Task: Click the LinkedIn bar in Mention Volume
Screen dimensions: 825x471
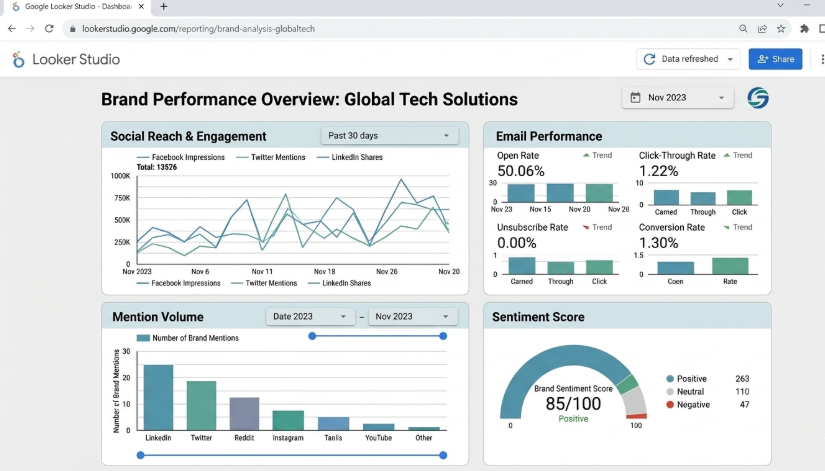Action: click(x=158, y=397)
